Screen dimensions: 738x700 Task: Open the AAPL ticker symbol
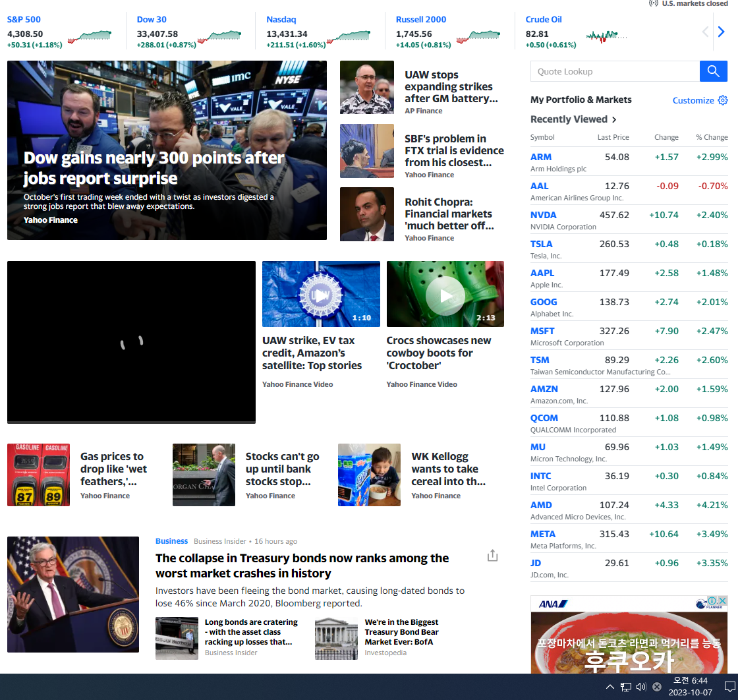(542, 273)
